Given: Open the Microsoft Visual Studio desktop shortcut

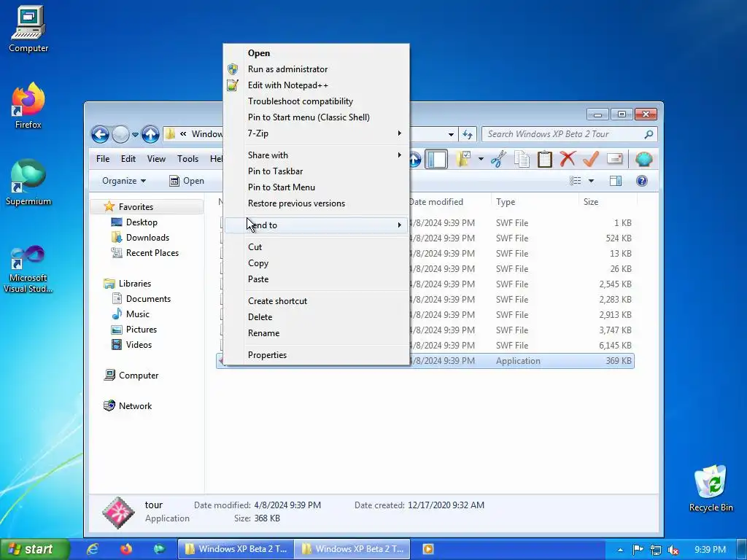Looking at the screenshot, I should (x=28, y=269).
